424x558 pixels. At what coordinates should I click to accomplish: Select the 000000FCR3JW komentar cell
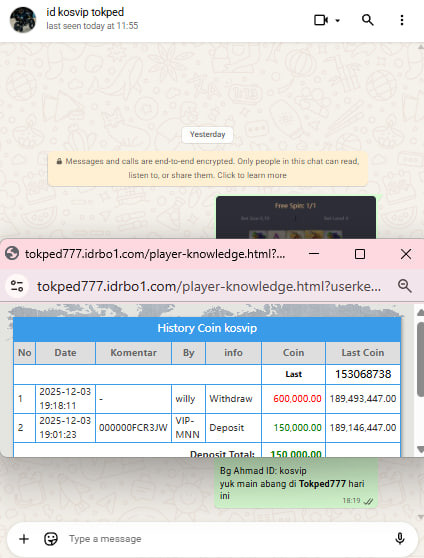134,427
